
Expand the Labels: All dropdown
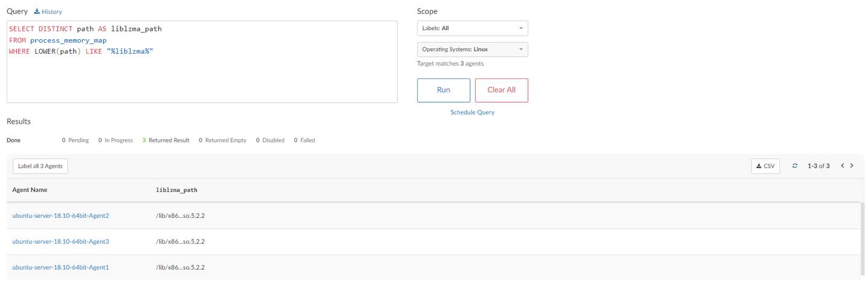(472, 28)
